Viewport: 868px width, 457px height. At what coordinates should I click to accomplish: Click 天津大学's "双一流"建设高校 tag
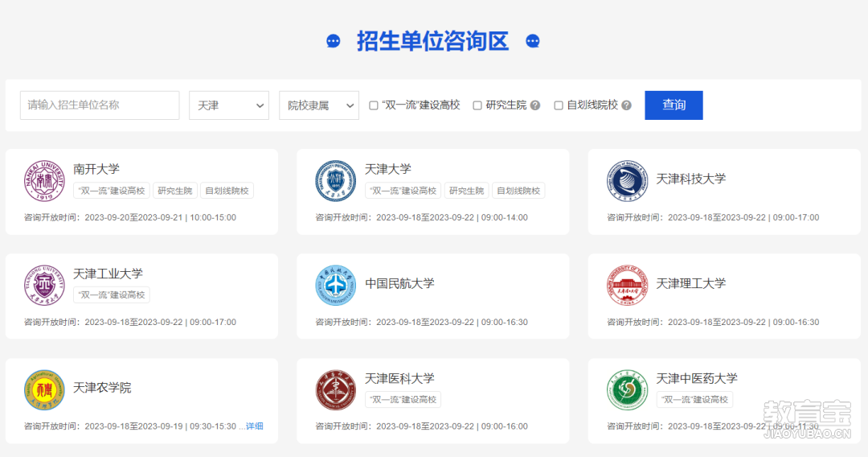click(x=403, y=191)
